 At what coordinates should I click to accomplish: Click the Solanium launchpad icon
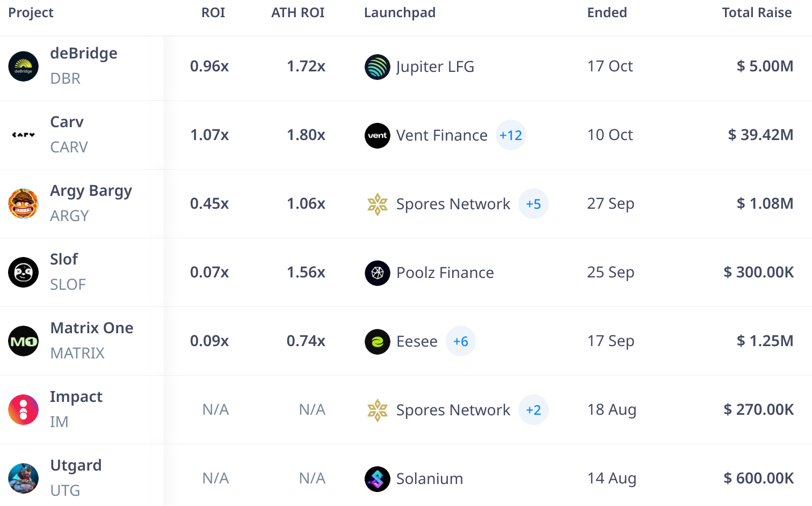tap(378, 479)
